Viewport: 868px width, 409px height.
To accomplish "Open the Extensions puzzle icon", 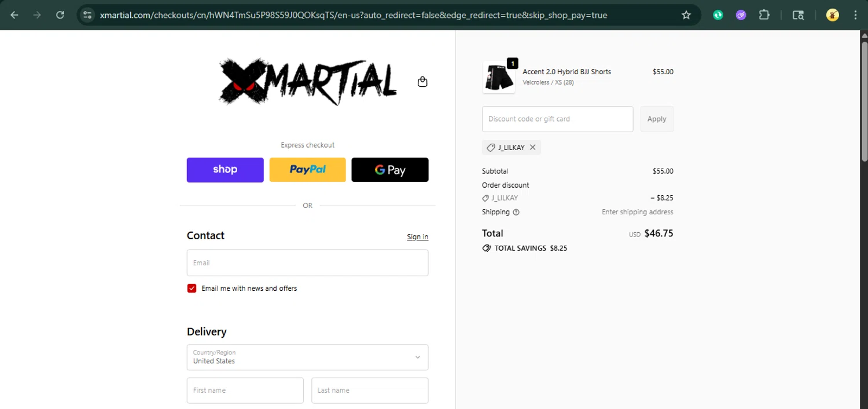I will [x=764, y=15].
